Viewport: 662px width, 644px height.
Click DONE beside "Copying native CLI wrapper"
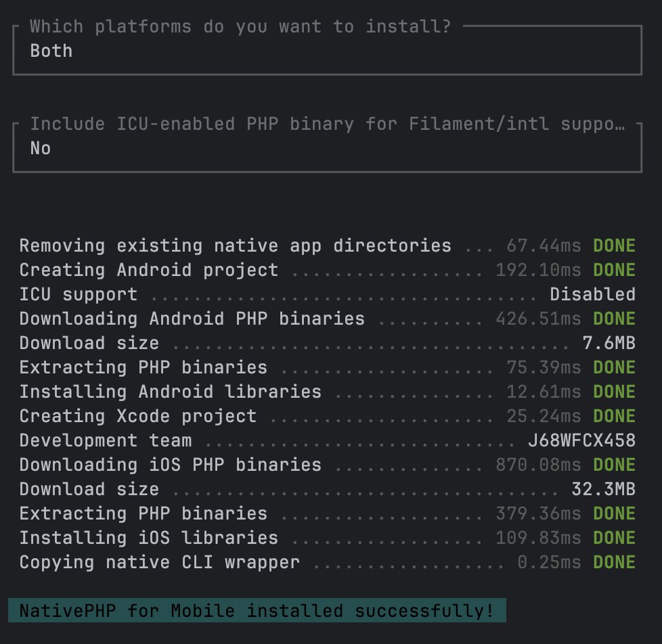614,562
